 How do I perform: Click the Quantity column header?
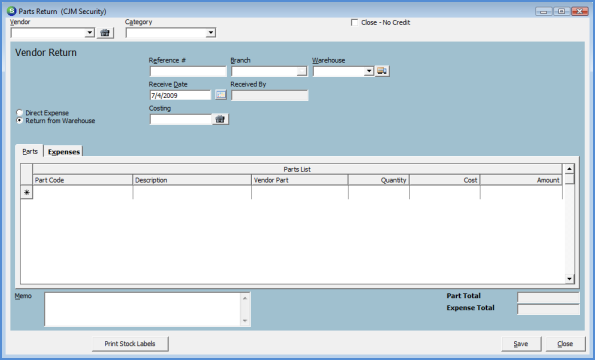point(379,180)
